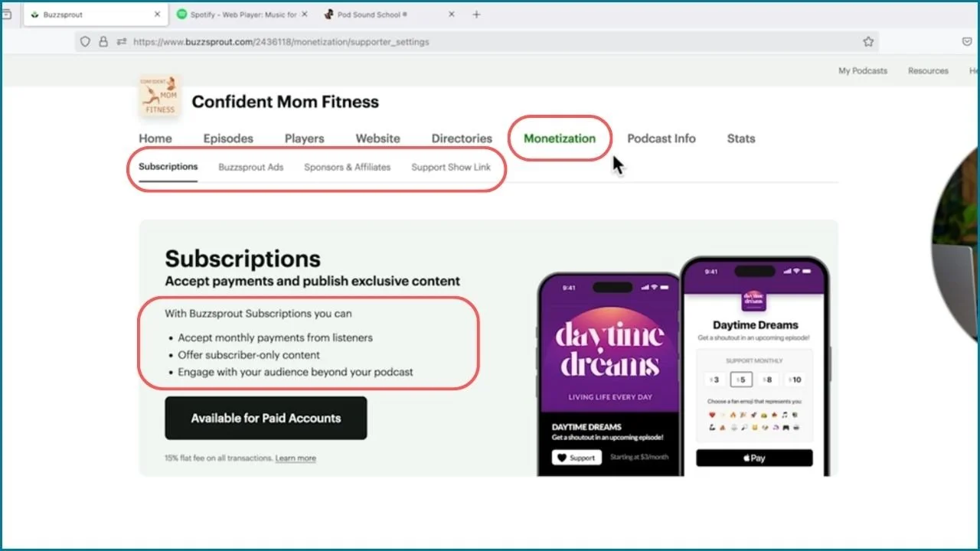
Task: Click the site security padlock icon
Action: [103, 42]
